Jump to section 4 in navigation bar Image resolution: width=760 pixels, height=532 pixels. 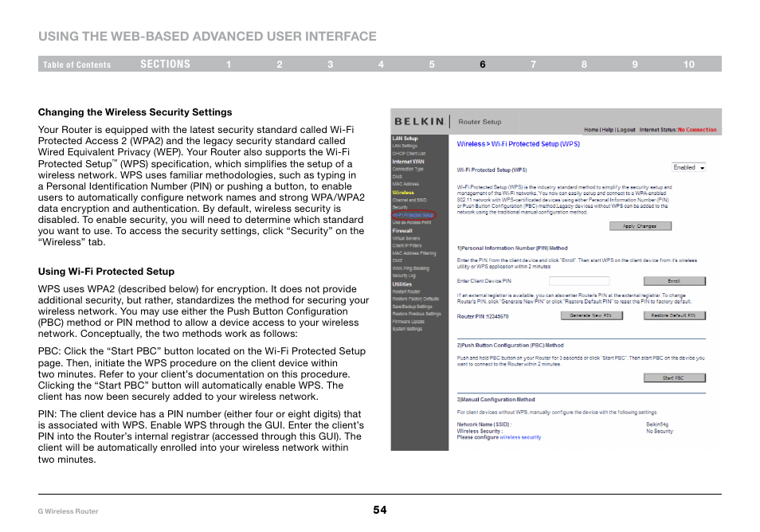tap(381, 65)
